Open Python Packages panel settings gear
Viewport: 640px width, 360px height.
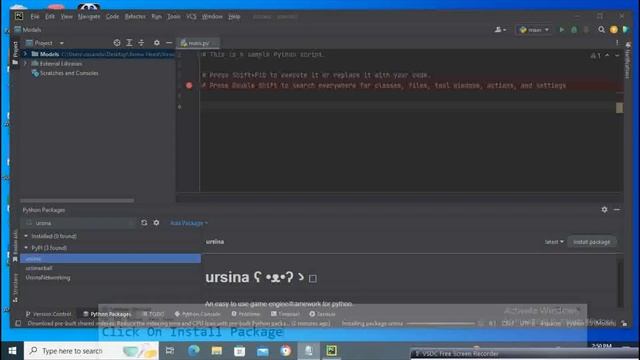[x=604, y=209]
